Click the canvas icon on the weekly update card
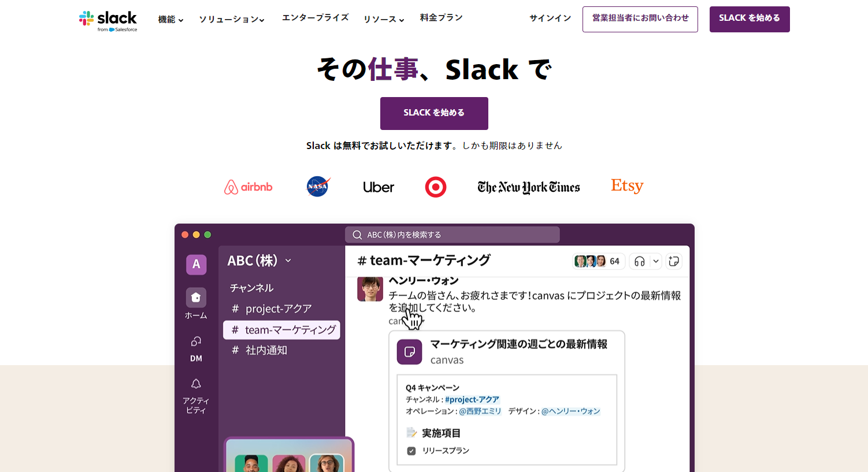868x472 pixels. click(409, 351)
